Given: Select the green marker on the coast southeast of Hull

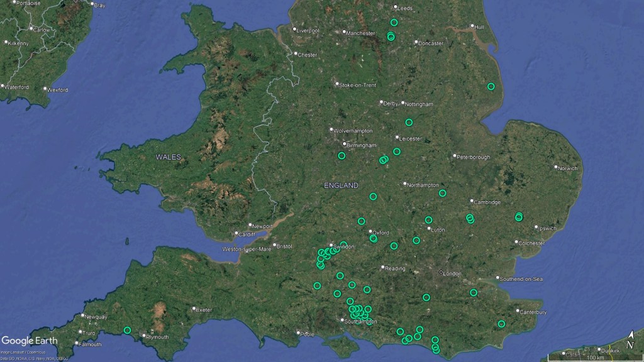Looking at the screenshot, I should click(491, 86).
